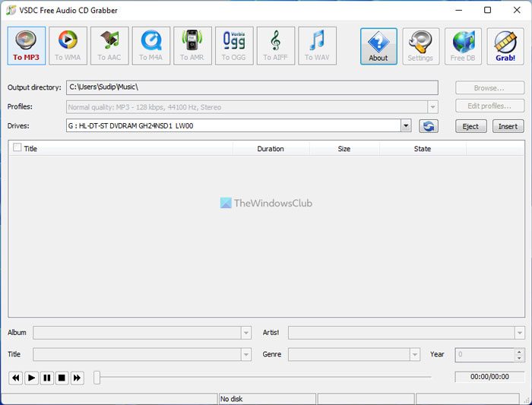
Task: Open the Artist combo box arrow
Action: click(x=519, y=333)
